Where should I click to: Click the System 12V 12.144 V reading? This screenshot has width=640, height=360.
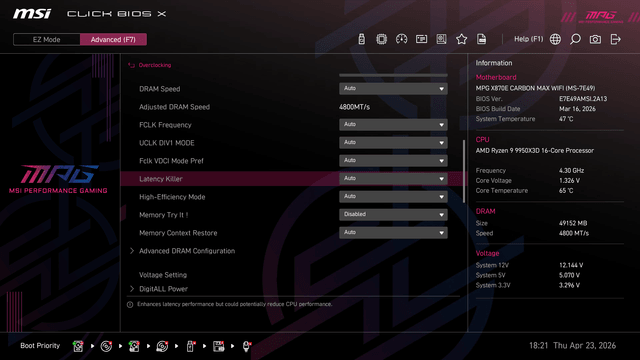pyautogui.click(x=571, y=265)
